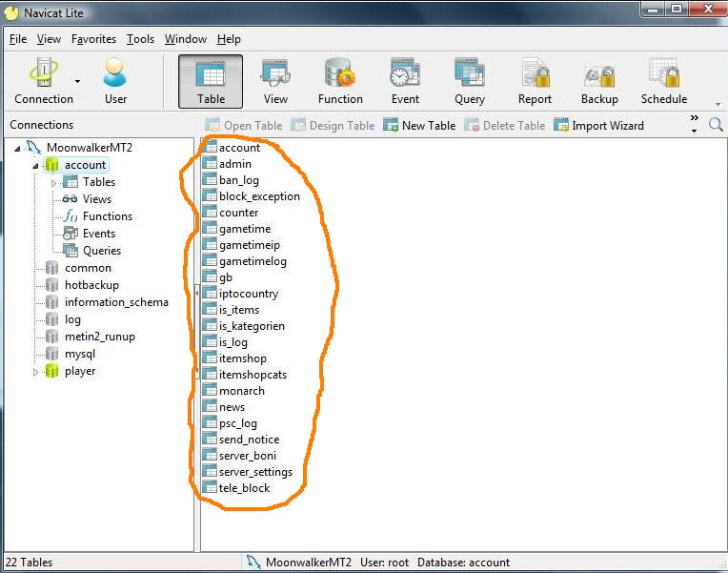This screenshot has height=573, width=728.
Task: Select the mysql database node
Action: pyautogui.click(x=71, y=354)
